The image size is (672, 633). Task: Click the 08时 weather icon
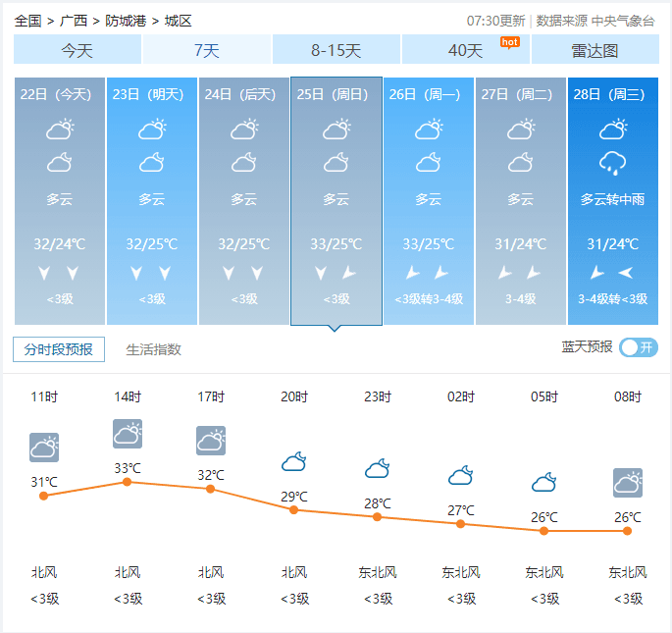click(628, 483)
